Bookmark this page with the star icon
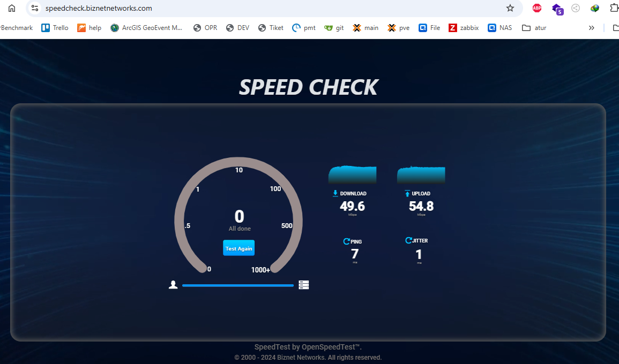The image size is (619, 364). pyautogui.click(x=510, y=8)
